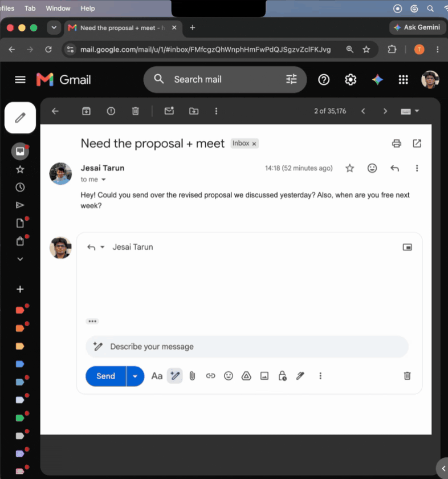Screen dimensions: 448x479
Task: Open input tools keyboard dropdown
Action: [x=410, y=111]
